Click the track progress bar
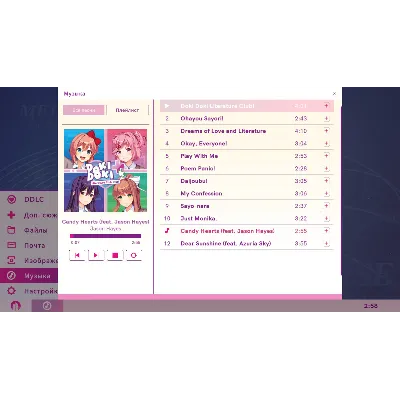Viewport: 400px width, 400px height. click(x=105, y=236)
